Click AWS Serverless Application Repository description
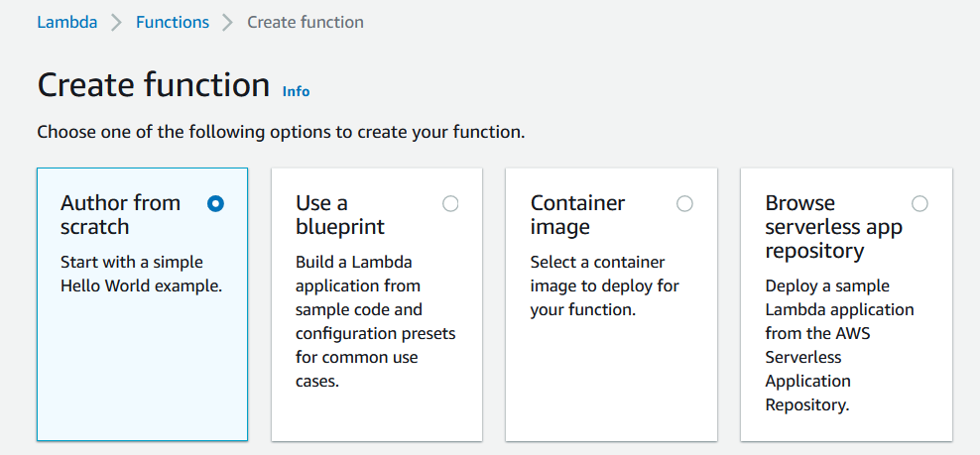Screen dimensions: 980x455 click(839, 345)
